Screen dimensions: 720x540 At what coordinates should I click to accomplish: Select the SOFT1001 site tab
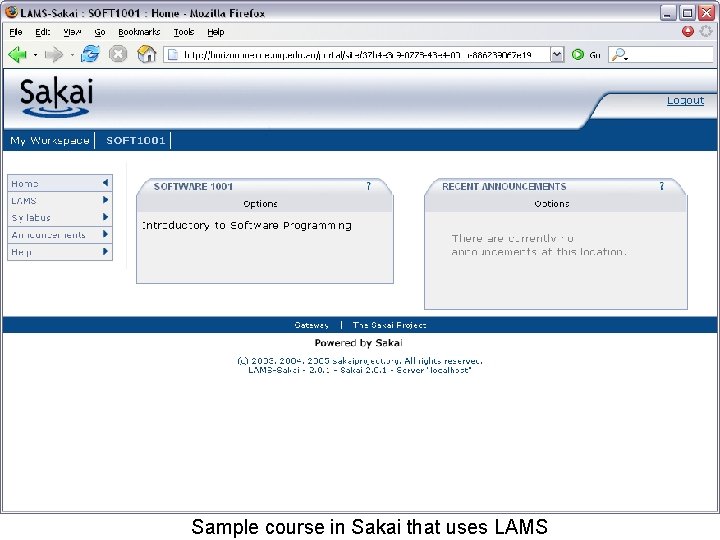pos(135,141)
